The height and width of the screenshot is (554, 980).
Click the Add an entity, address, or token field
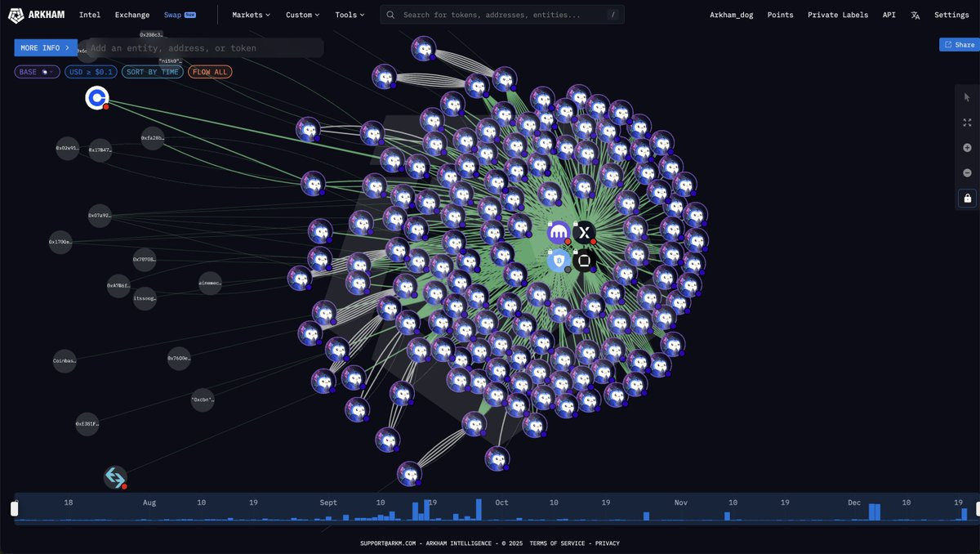[204, 48]
